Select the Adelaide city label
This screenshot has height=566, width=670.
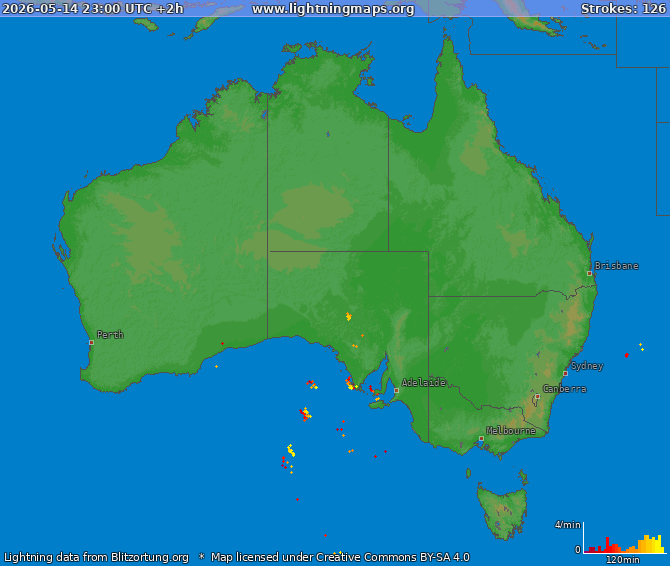423,382
